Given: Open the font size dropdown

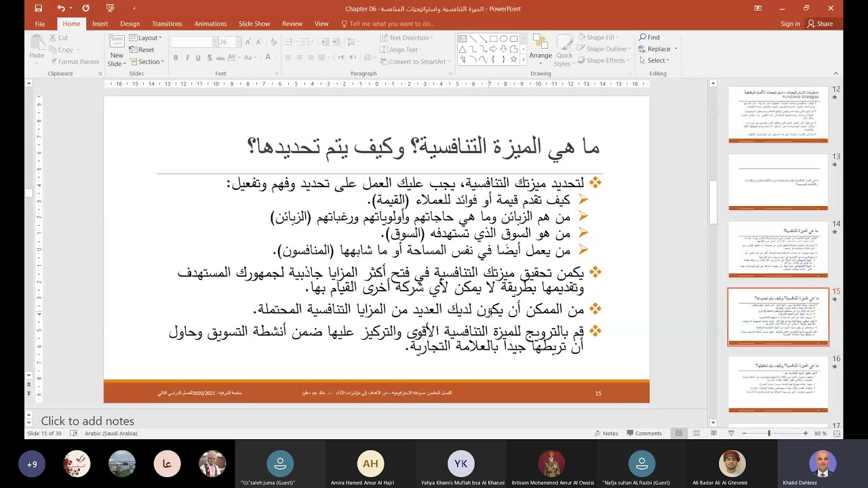Looking at the screenshot, I should (x=237, y=42).
